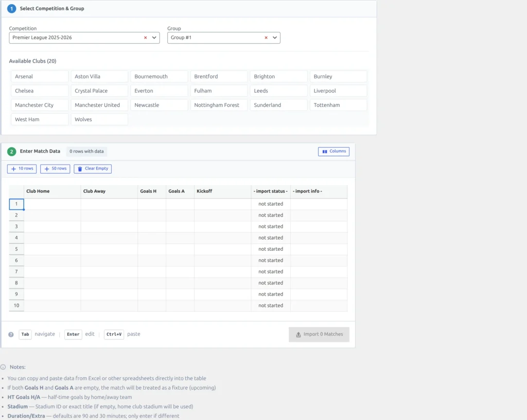Screen dimensions: 527x420
Task: Click the Kickoff cell in row 6
Action: click(x=222, y=261)
